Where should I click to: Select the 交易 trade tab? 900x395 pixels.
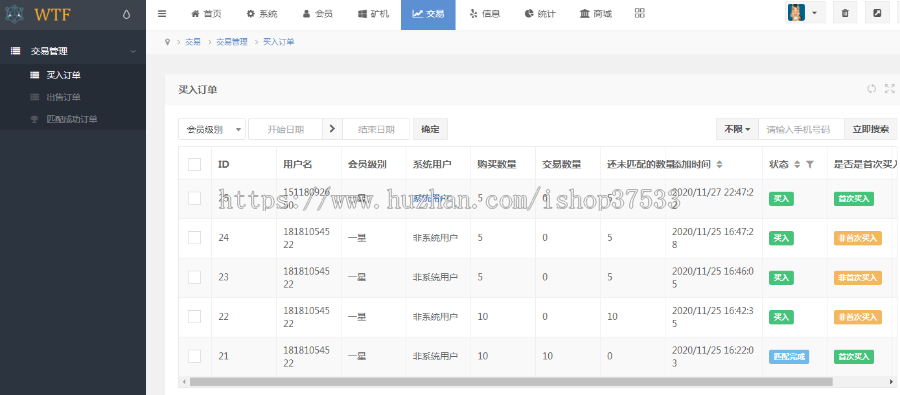click(428, 14)
